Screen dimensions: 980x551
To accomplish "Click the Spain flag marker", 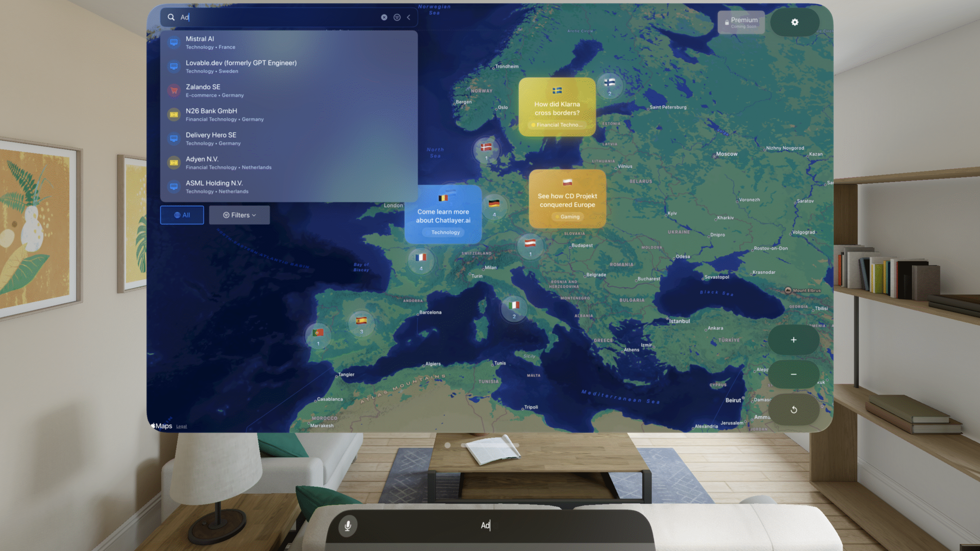I will coord(361,324).
